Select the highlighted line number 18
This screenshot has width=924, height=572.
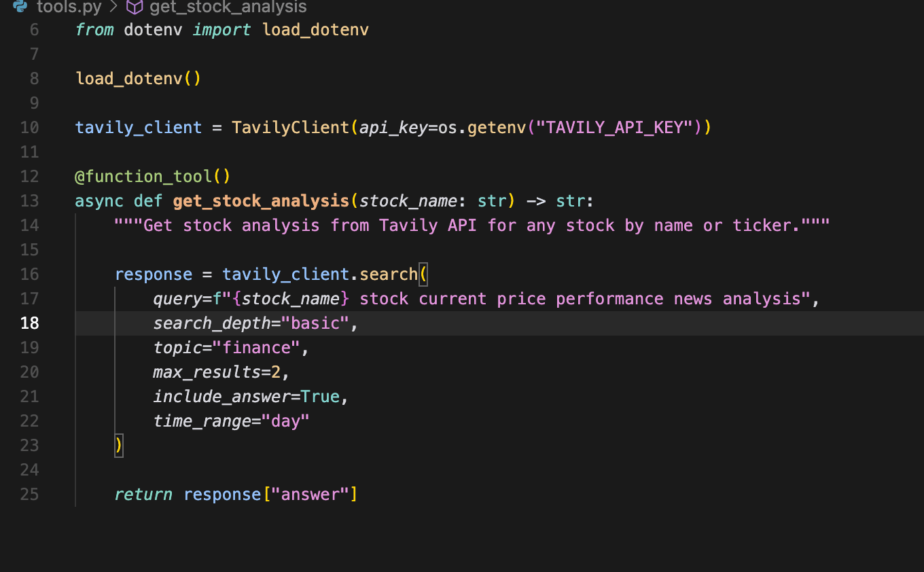[29, 323]
